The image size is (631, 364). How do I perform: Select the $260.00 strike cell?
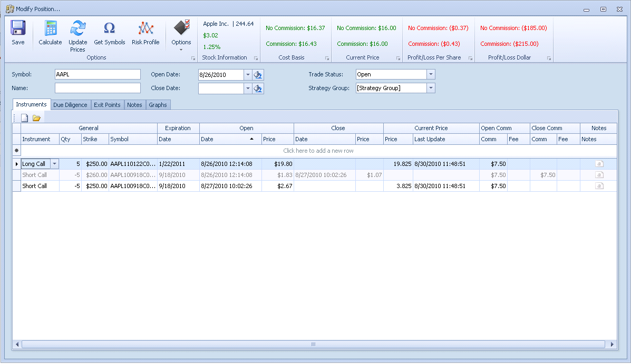(95, 175)
